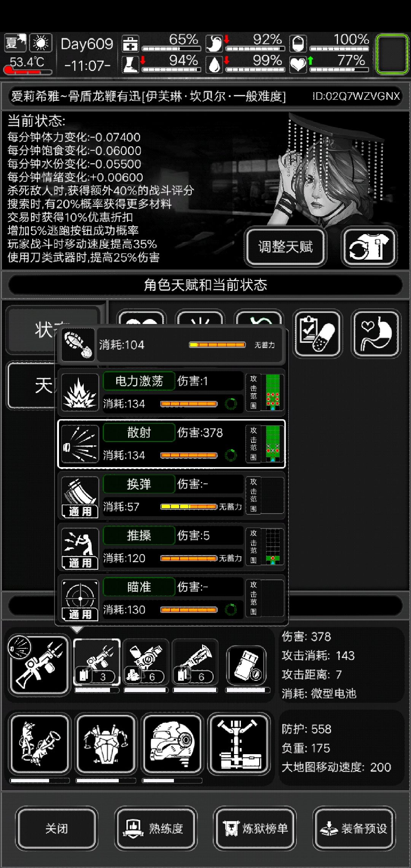Select the equipped rifle main weapon slot
Image resolution: width=411 pixels, height=868 pixels.
(x=39, y=665)
